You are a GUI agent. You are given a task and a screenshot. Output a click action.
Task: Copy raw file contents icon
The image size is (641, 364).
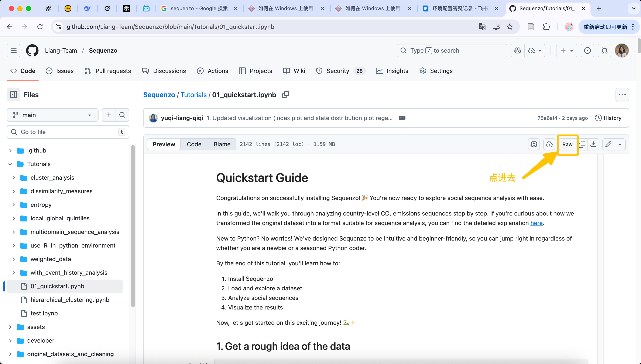tap(582, 144)
